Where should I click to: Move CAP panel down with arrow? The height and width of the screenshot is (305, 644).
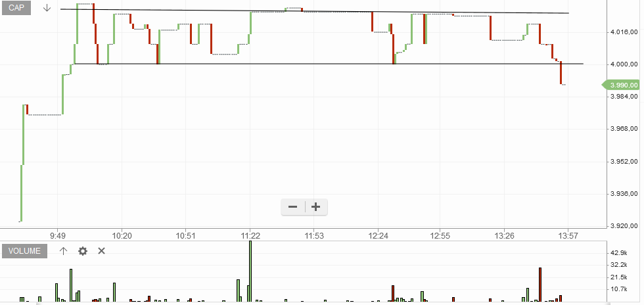[47, 8]
